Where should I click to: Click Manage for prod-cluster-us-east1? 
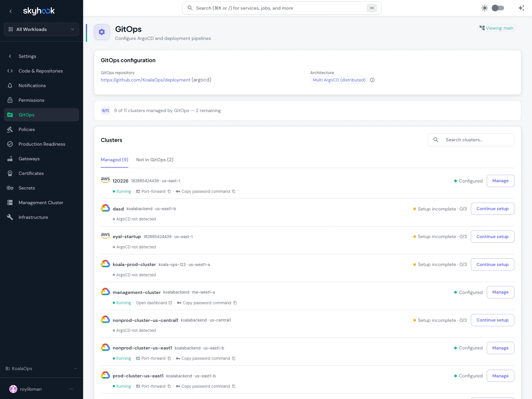(x=500, y=376)
